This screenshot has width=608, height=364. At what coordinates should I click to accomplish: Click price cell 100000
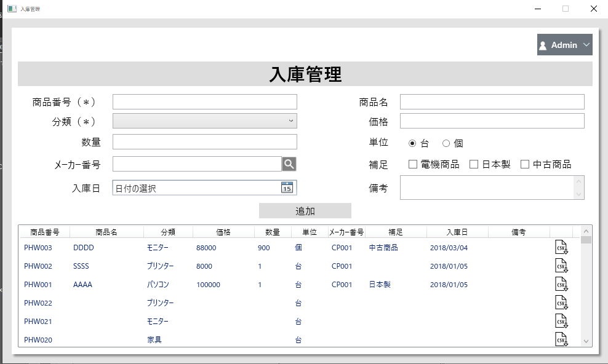coord(208,285)
